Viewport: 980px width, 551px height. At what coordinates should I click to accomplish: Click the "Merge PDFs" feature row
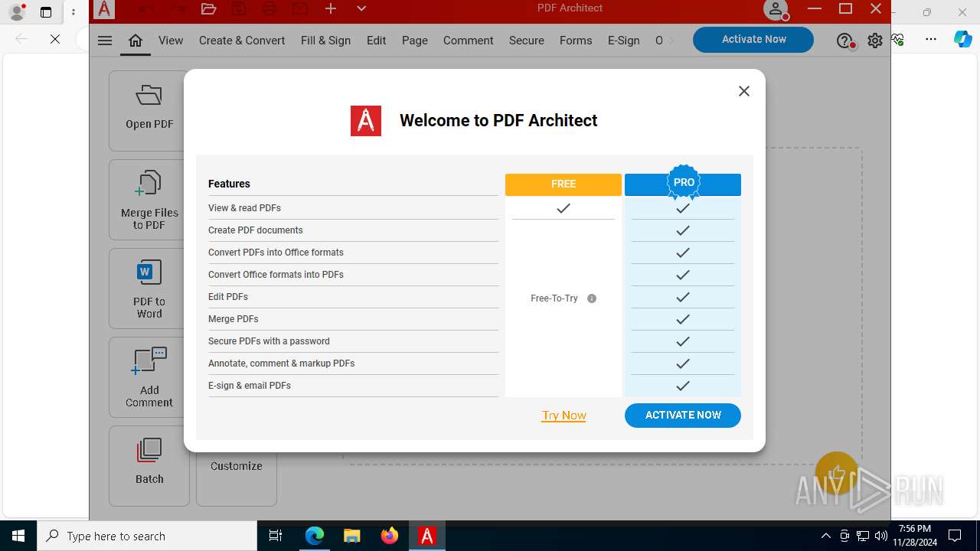click(x=353, y=319)
